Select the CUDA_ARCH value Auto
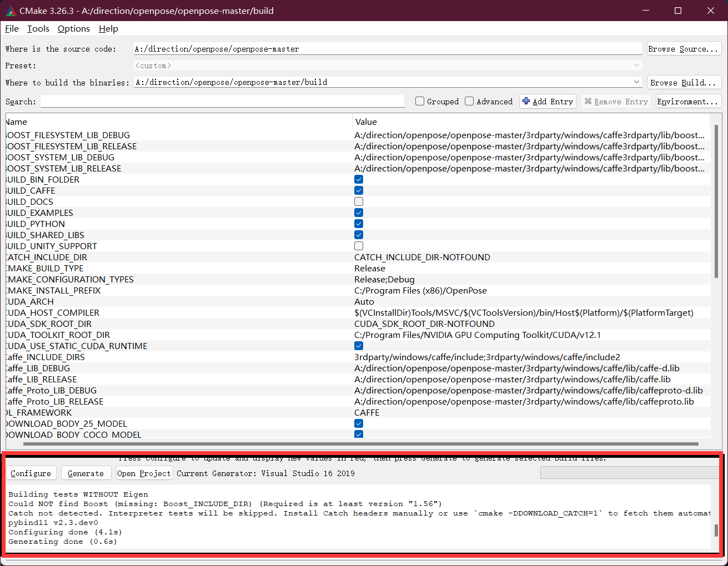 pyautogui.click(x=364, y=301)
